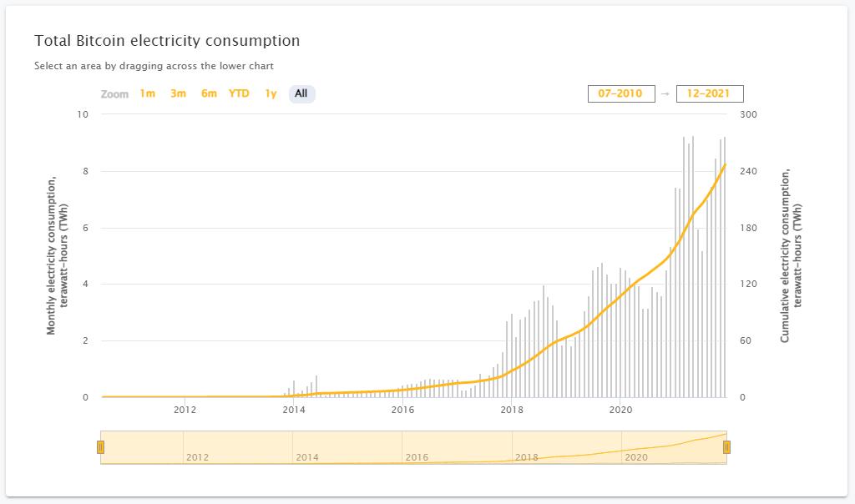Viewport: 855px width, 504px height.
Task: Click the left navigator range handle
Action: (x=101, y=447)
